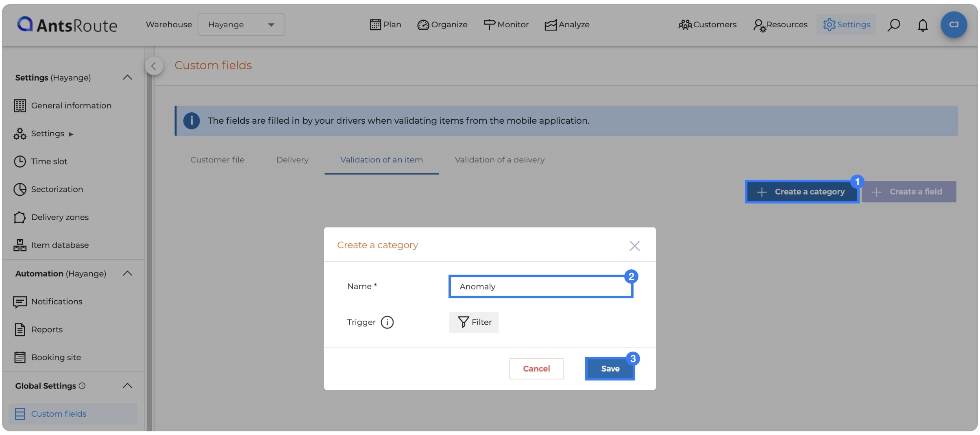The image size is (980, 435).
Task: Cancel the category creation
Action: [536, 369]
